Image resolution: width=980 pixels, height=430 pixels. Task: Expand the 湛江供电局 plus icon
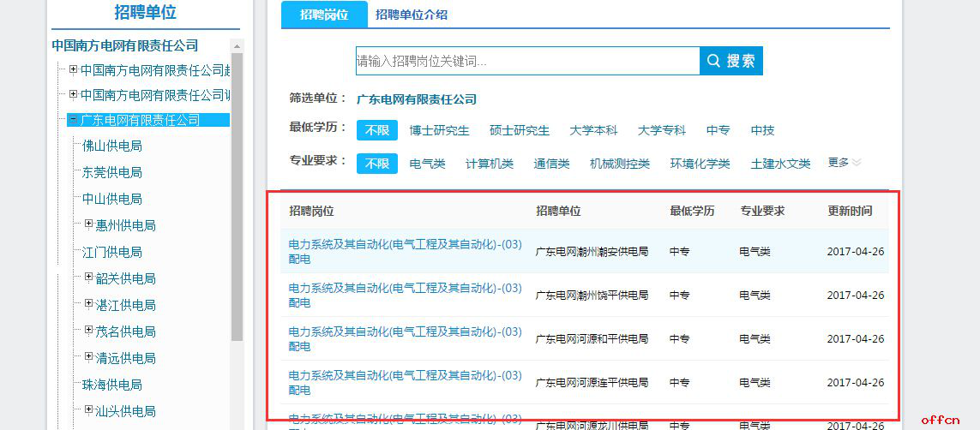coord(88,304)
